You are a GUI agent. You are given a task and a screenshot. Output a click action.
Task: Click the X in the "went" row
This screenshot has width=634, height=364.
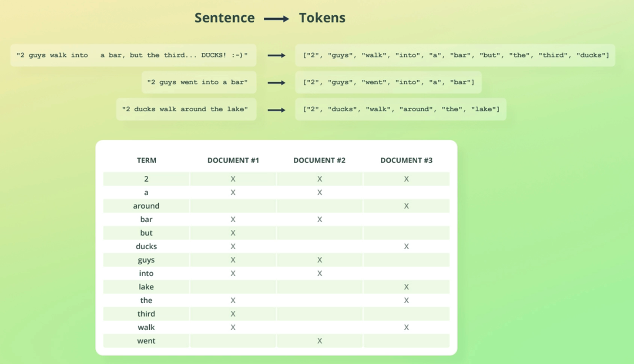(x=320, y=341)
